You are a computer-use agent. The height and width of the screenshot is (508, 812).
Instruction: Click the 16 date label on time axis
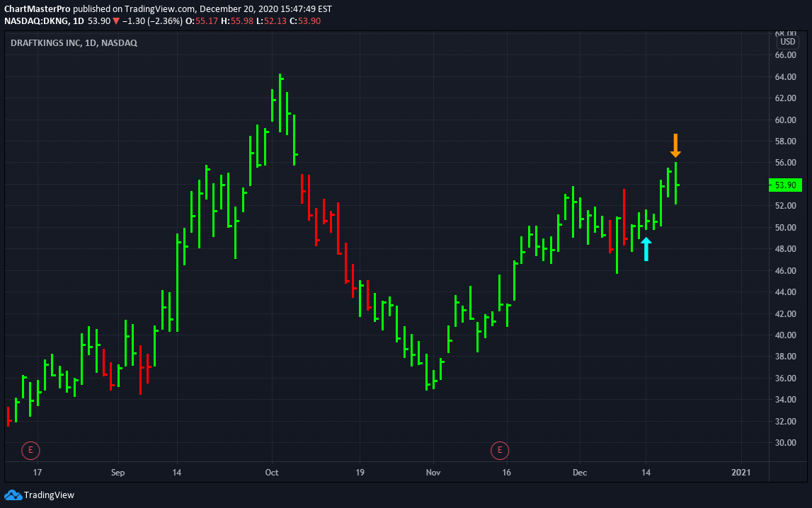tap(506, 473)
